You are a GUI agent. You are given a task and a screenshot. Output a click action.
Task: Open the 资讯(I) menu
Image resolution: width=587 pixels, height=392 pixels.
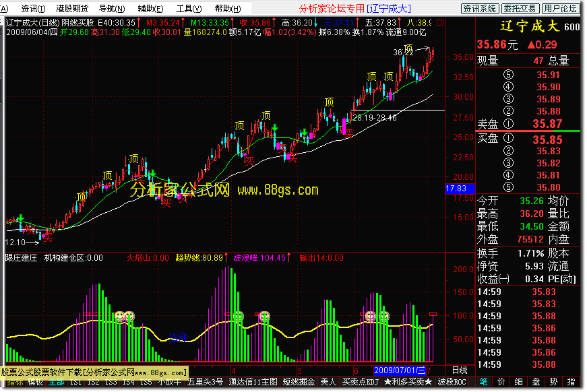click(33, 8)
